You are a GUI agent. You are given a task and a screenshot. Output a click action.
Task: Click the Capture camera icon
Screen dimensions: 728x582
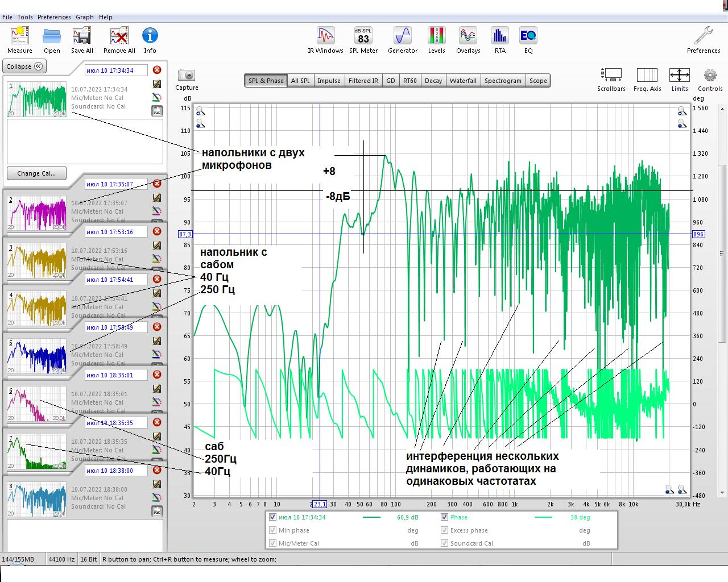[187, 76]
